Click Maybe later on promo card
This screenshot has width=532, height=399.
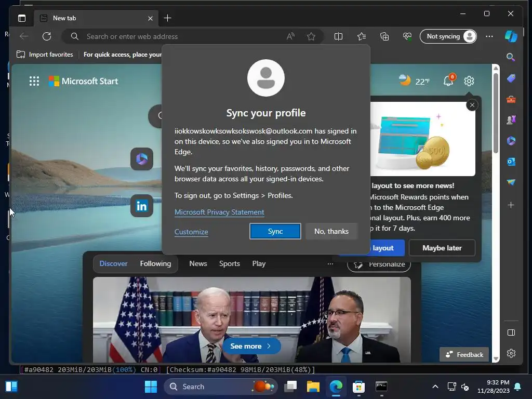(442, 248)
